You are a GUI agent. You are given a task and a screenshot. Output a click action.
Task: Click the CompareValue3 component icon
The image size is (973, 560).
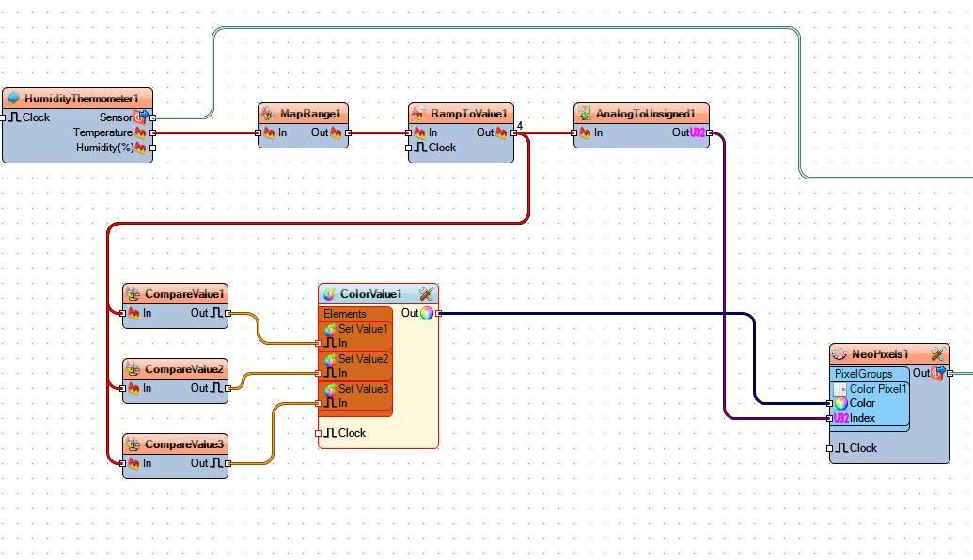click(x=133, y=444)
